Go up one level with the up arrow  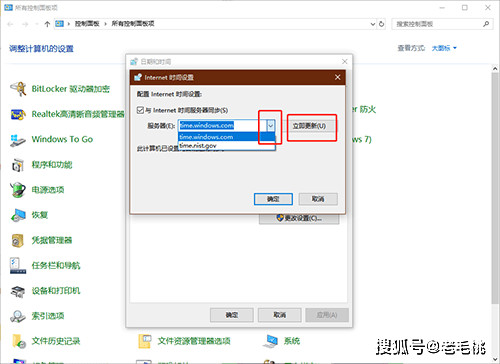pos(47,24)
